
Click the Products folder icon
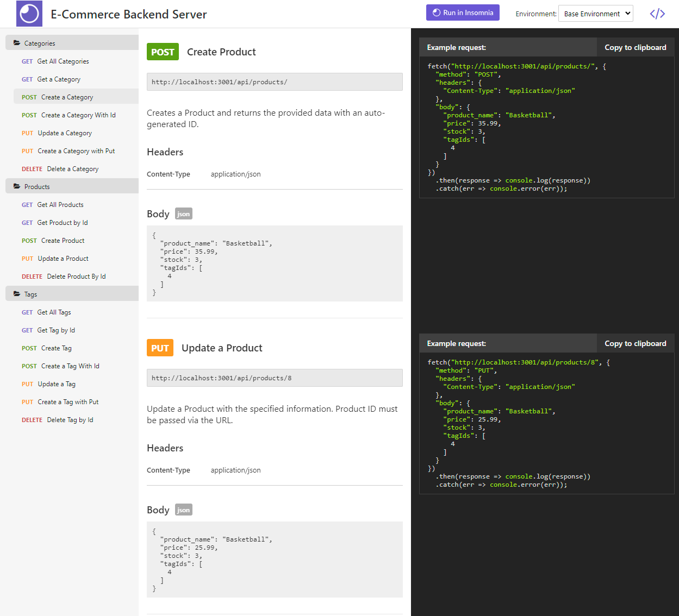17,186
